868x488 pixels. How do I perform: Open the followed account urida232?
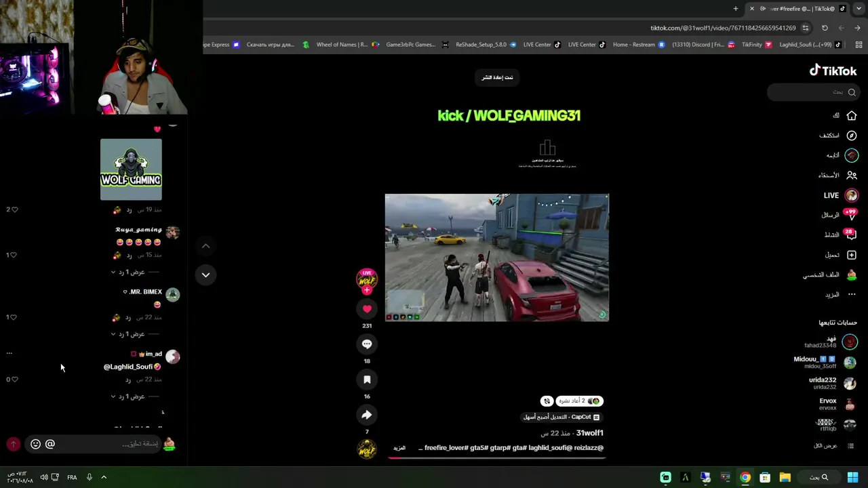832,384
